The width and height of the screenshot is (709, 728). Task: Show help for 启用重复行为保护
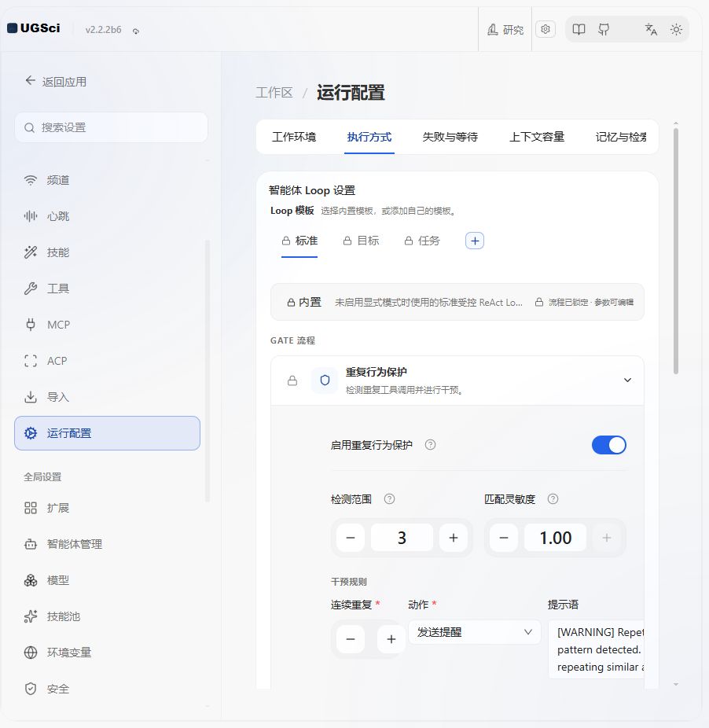pyautogui.click(x=430, y=445)
